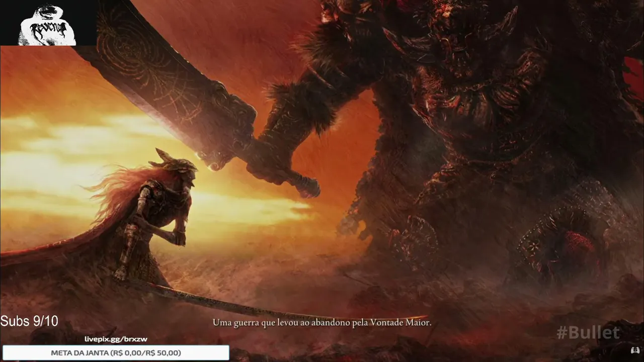This screenshot has height=362, width=644.
Task: Click the subtitle "Uma guerra que levou ao abandono pela Vontade Maior."
Action: [x=322, y=322]
